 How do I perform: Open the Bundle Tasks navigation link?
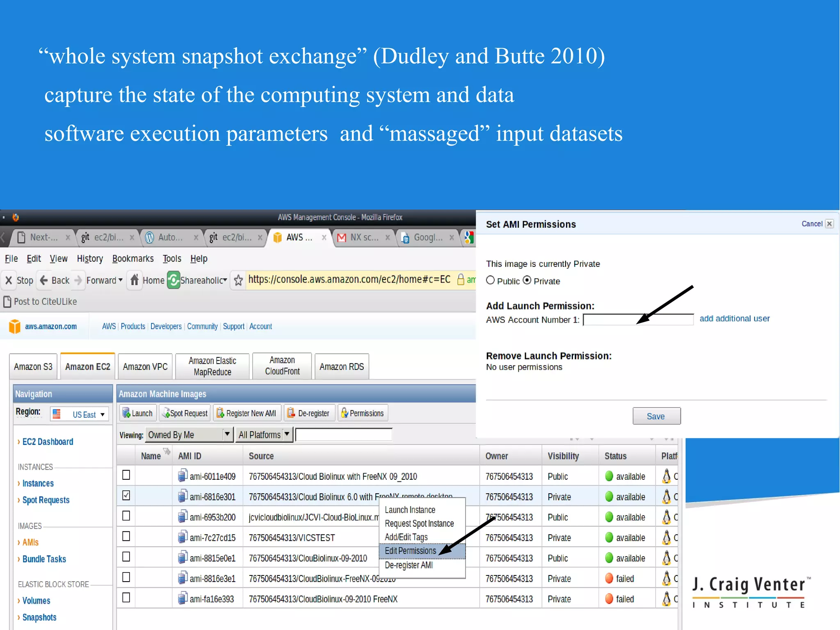[x=44, y=559]
